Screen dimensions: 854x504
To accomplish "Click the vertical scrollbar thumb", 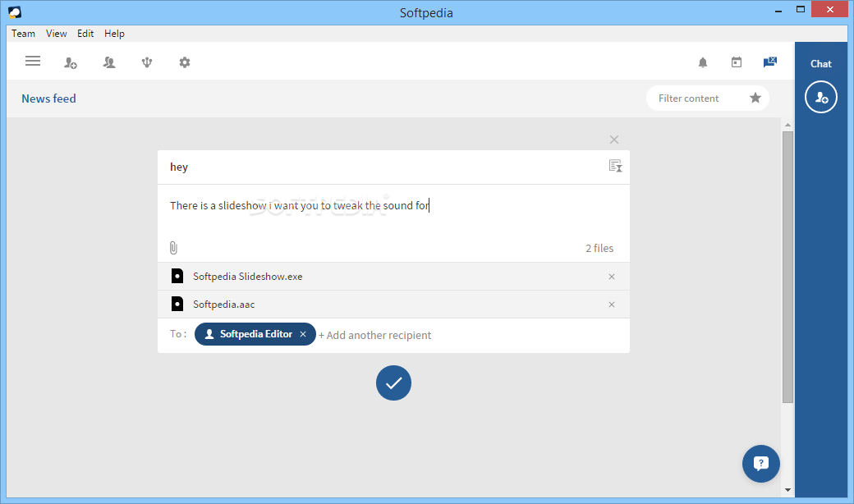I will [787, 267].
